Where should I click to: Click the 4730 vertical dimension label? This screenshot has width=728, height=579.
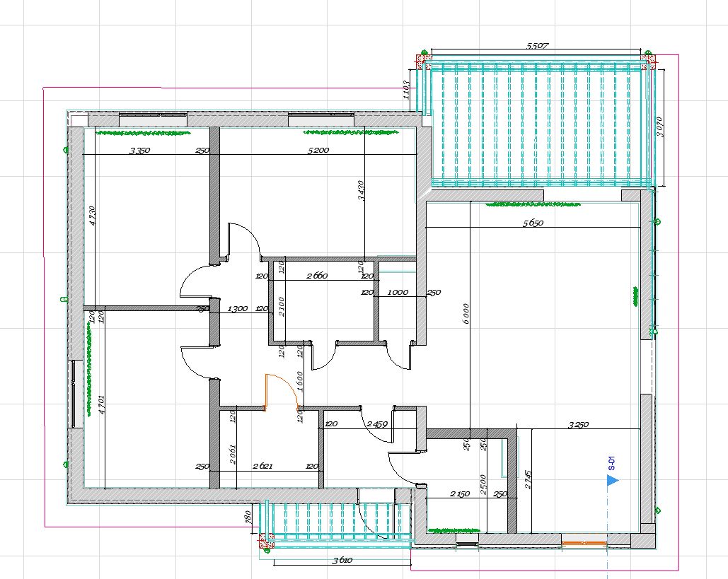click(92, 216)
